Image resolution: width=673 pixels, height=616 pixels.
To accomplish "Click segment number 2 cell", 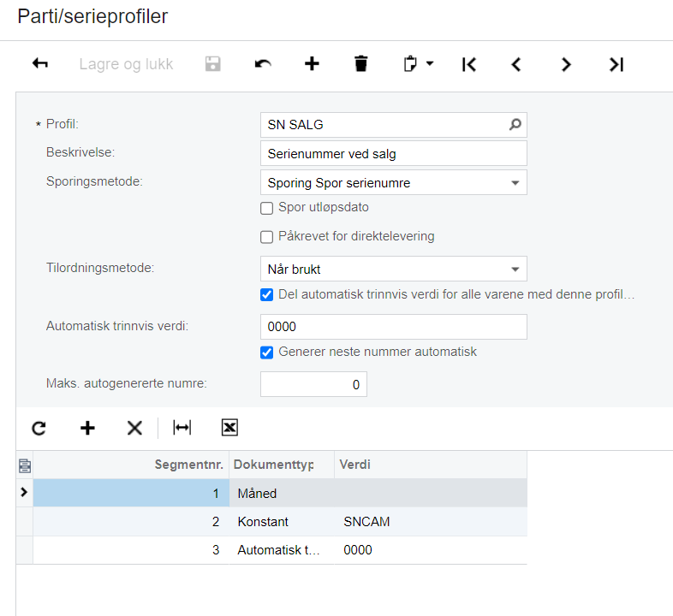I will click(x=131, y=522).
